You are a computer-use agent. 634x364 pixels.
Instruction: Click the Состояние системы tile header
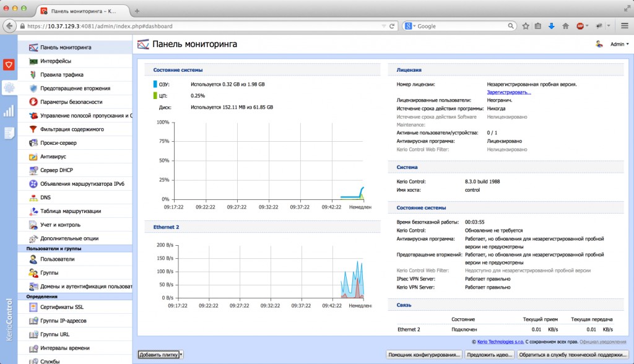pos(263,70)
